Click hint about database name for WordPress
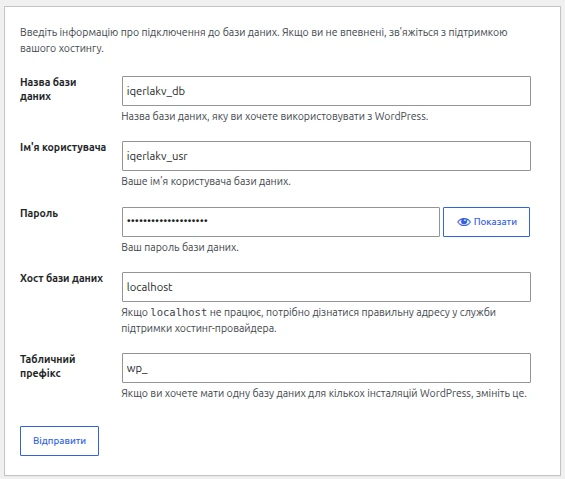The width and height of the screenshot is (565, 479). click(x=275, y=116)
